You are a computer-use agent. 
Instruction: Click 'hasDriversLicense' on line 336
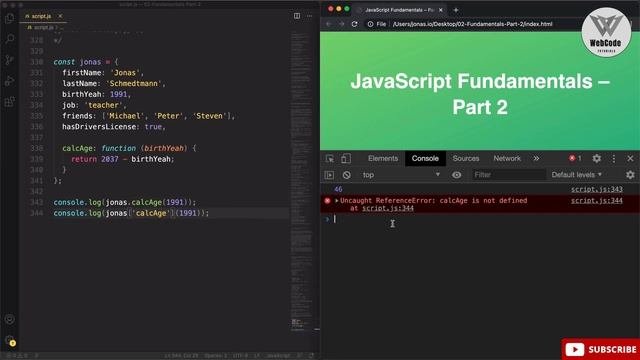click(99, 127)
